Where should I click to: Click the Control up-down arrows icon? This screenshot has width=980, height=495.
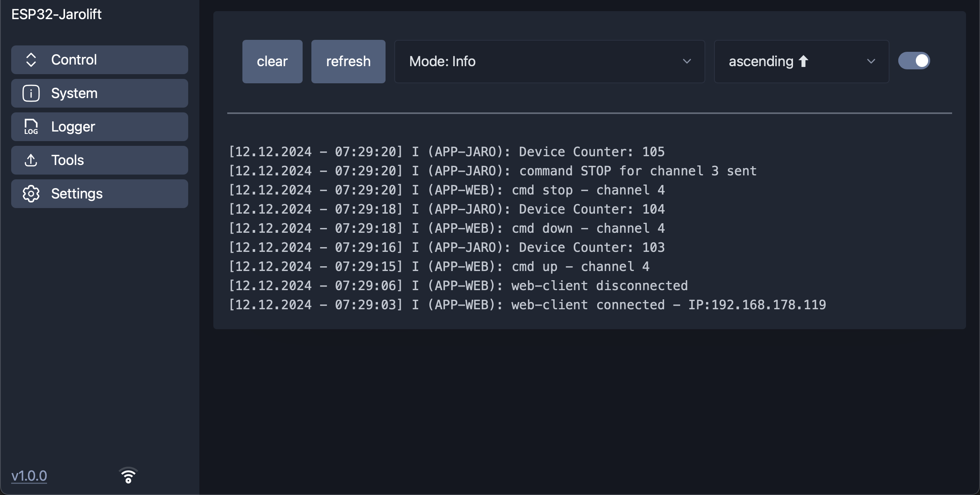pos(31,60)
